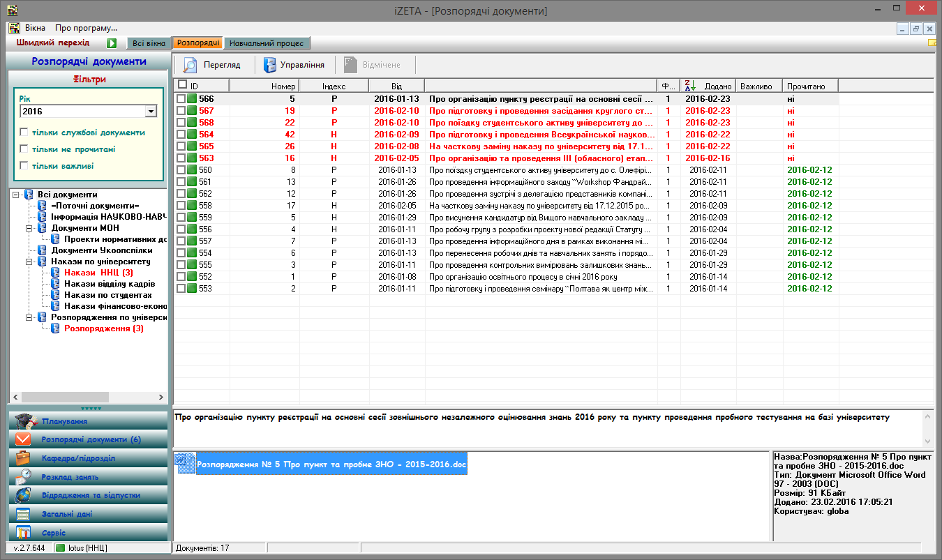Screen dimensions: 942x560
Task: Switch to the Навчальний процес tab
Action: (x=267, y=43)
